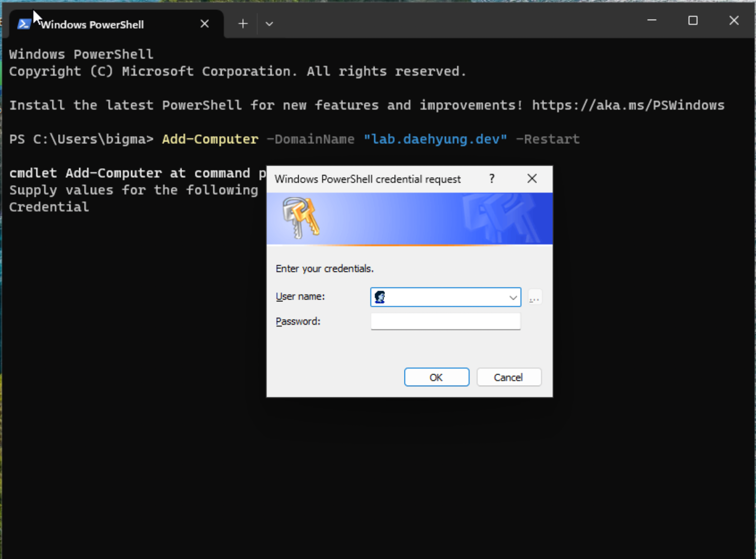
Task: Click the https://aka.ms/PSWindows link
Action: point(628,105)
